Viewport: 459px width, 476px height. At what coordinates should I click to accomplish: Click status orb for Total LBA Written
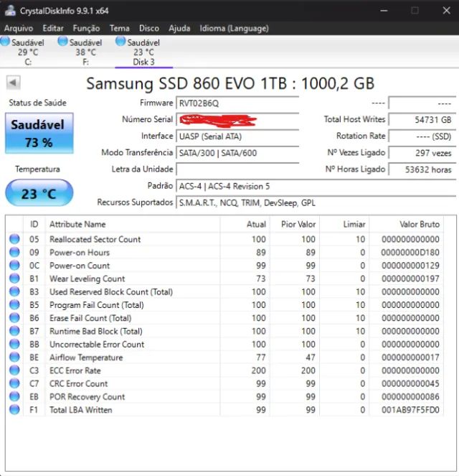click(x=14, y=410)
